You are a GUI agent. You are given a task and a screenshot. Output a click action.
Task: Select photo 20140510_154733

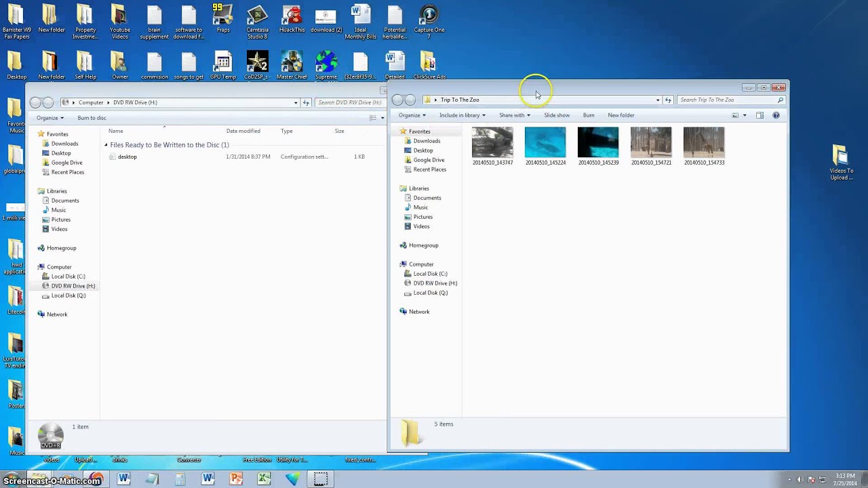[x=704, y=146]
